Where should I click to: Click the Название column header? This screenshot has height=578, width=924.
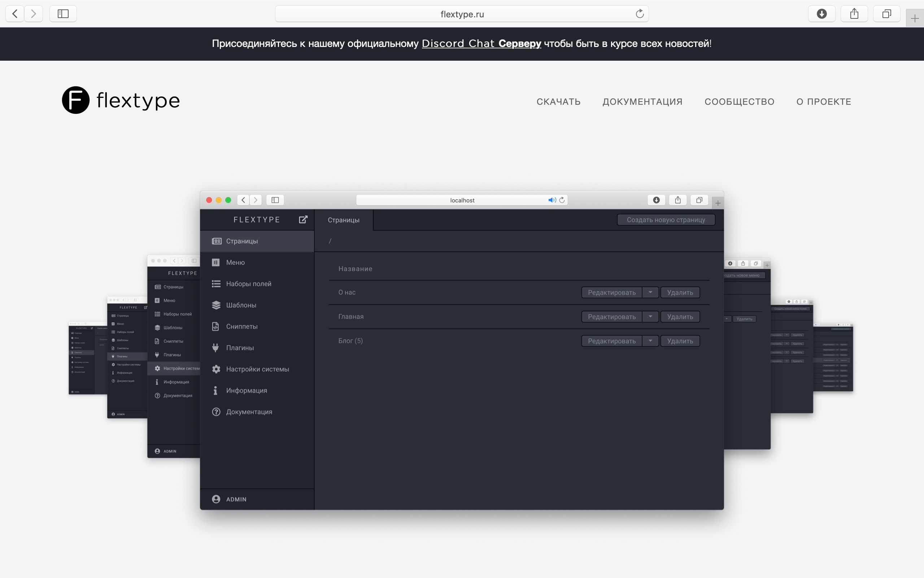click(x=355, y=269)
